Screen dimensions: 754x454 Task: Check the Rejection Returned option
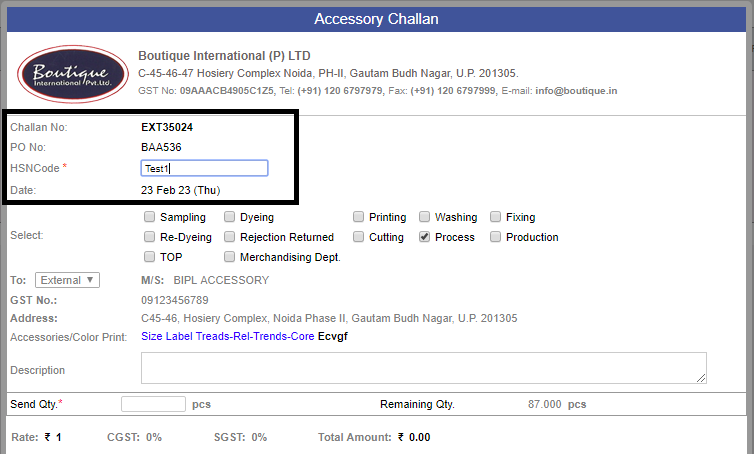point(229,237)
